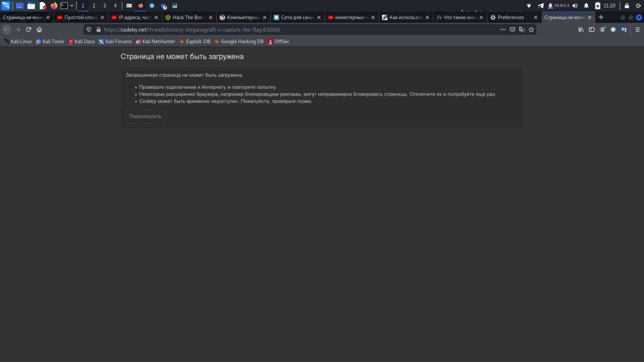Viewport: 644px width, 362px height.
Task: Open the Kali applications menu
Action: click(6, 6)
